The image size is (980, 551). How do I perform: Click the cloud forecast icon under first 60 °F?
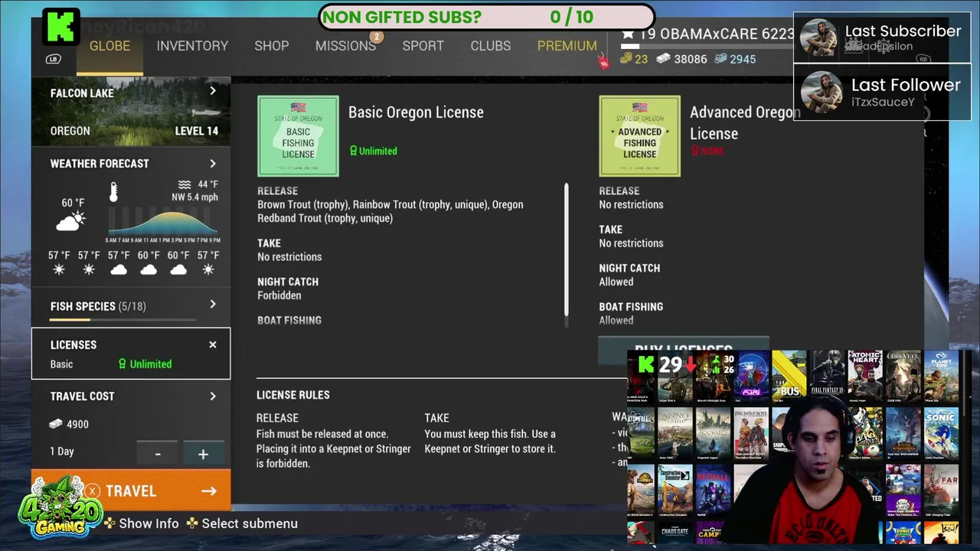[x=149, y=269]
